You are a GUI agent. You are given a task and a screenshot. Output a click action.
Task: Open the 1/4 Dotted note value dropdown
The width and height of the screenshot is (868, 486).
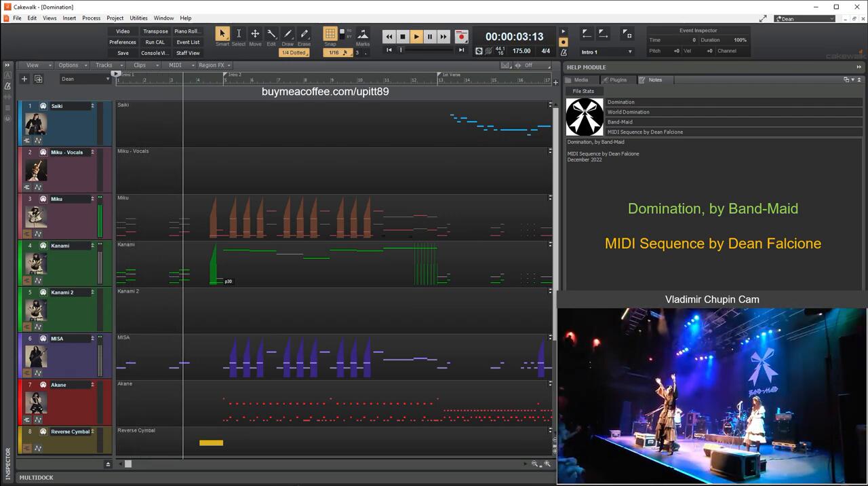[294, 52]
